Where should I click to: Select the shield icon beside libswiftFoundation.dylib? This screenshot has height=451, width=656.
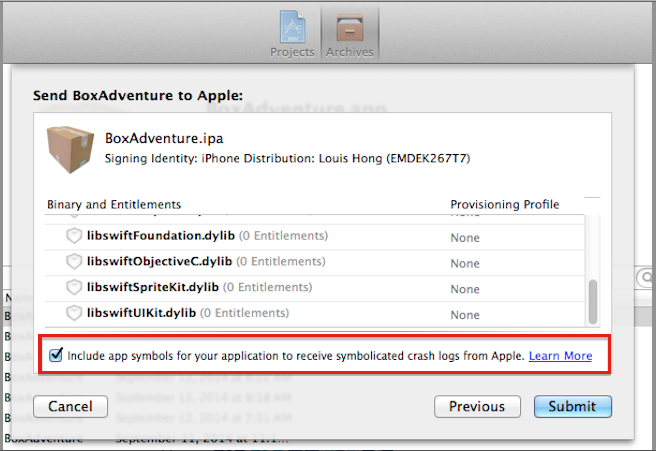point(74,236)
